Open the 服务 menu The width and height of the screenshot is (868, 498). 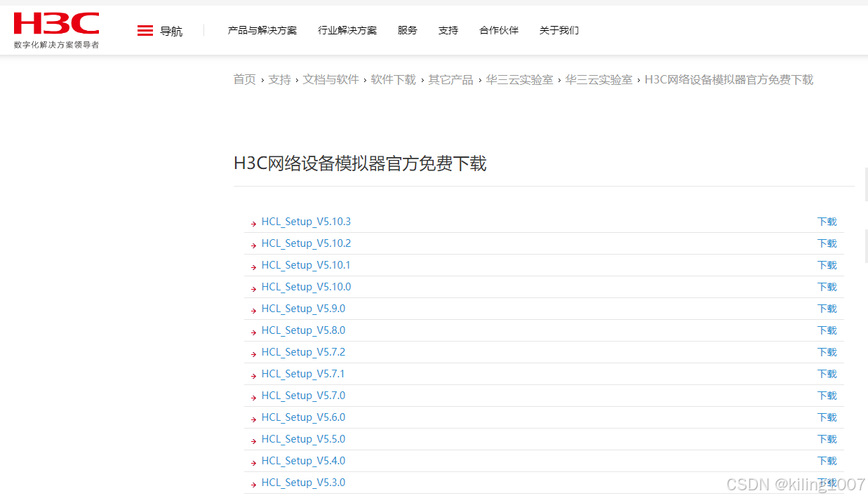click(x=408, y=30)
